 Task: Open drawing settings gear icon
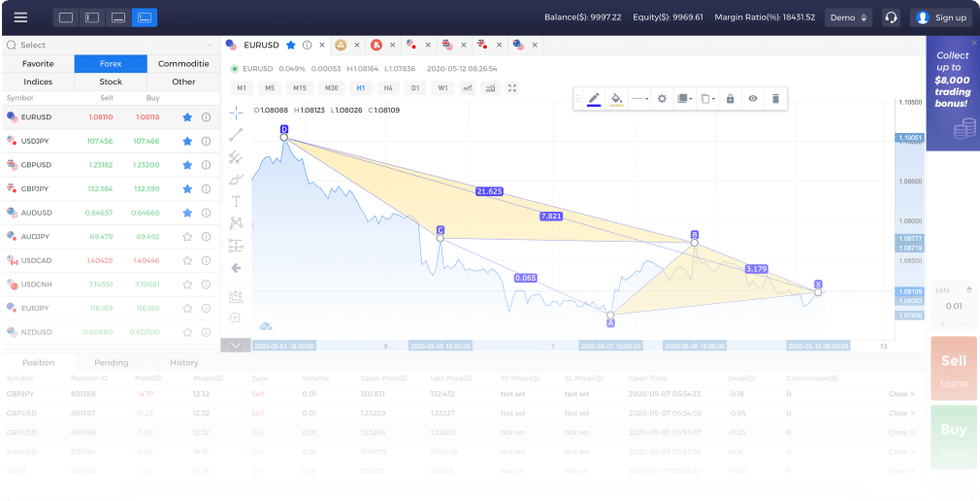[662, 98]
